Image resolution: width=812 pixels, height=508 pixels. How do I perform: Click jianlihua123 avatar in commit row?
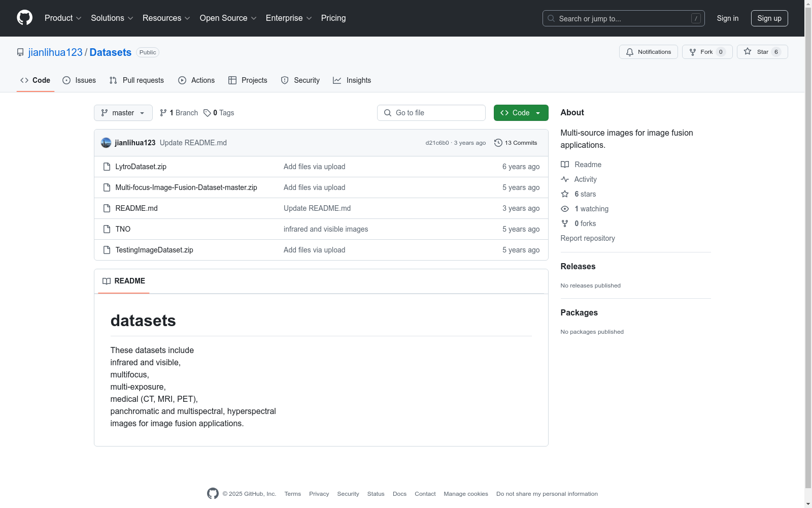pyautogui.click(x=106, y=143)
